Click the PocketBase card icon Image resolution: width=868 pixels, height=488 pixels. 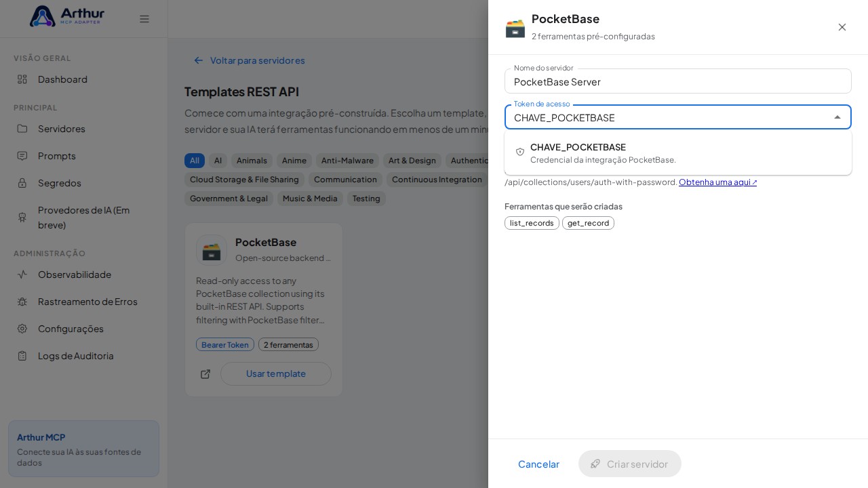tap(212, 250)
